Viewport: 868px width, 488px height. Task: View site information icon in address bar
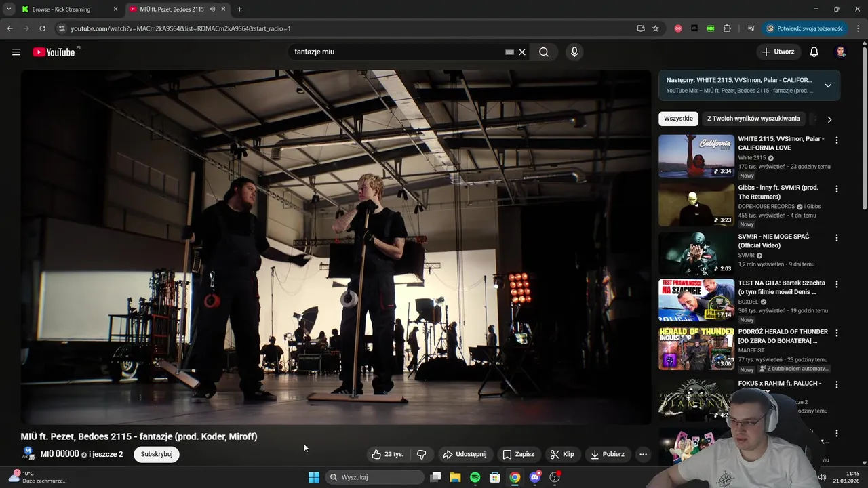coord(62,28)
